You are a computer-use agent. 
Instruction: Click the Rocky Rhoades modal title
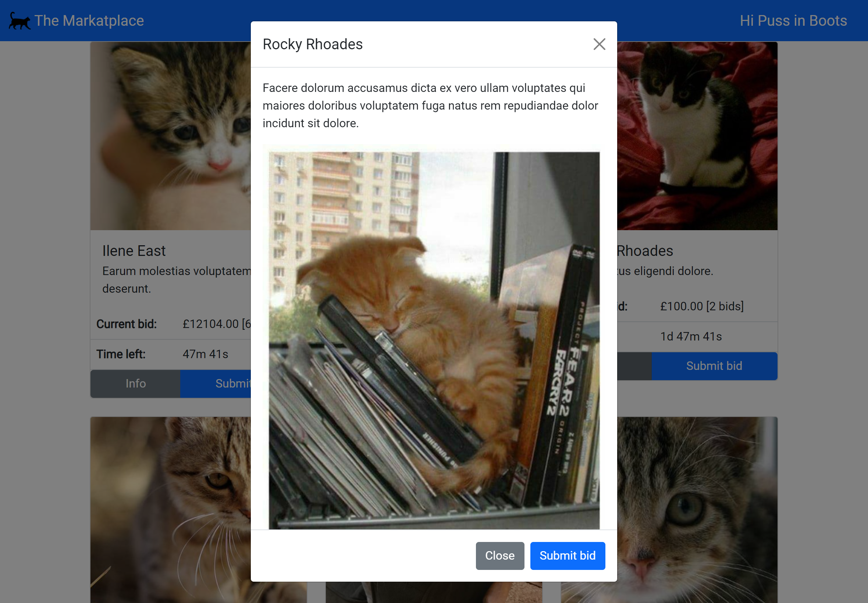(313, 44)
